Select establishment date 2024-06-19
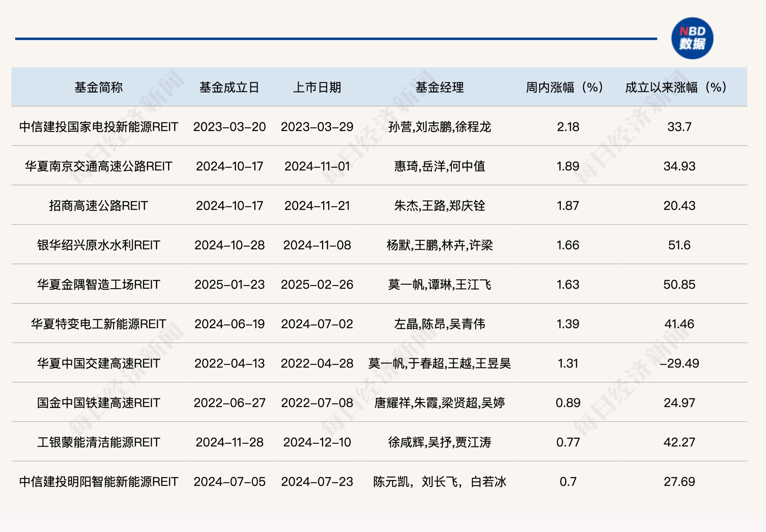Image resolution: width=766 pixels, height=532 pixels. click(230, 324)
